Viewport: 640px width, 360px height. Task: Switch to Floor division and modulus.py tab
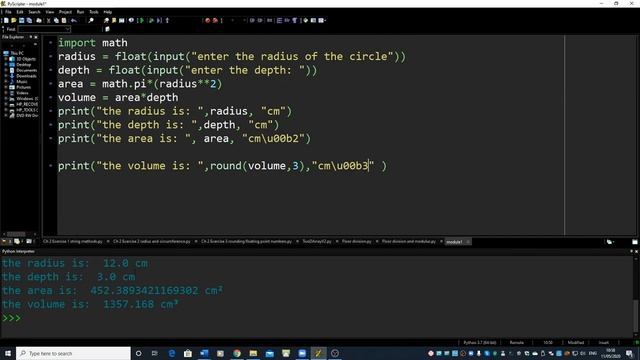coord(409,242)
